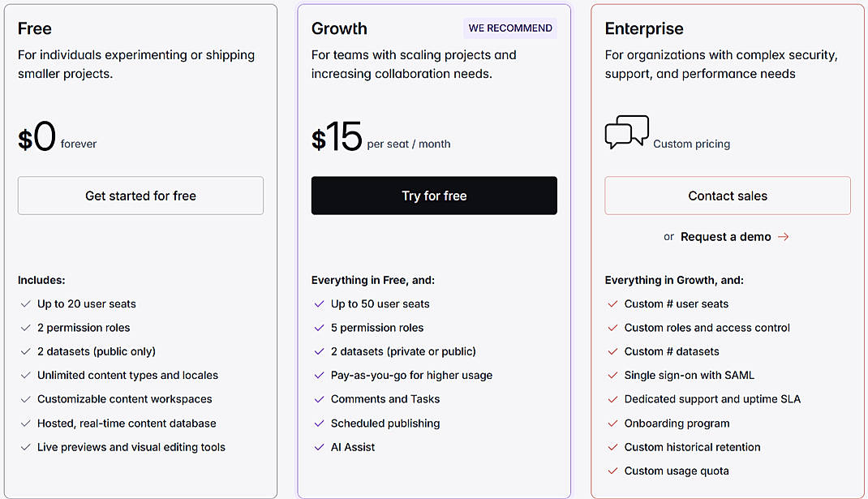Click the $0 forever price label

pyautogui.click(x=49, y=138)
